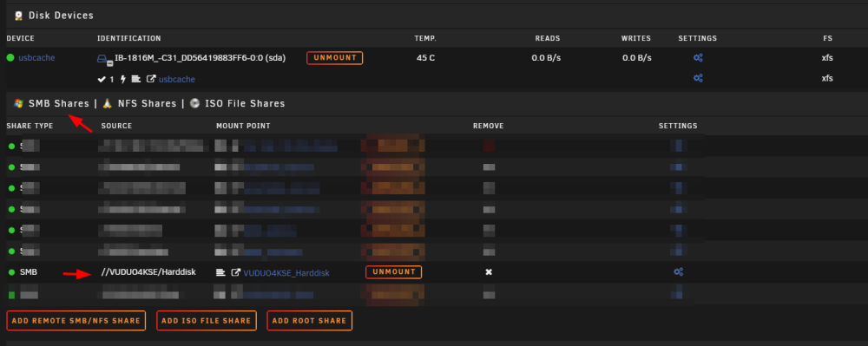Click the READS column header
The image size is (868, 346).
548,38
